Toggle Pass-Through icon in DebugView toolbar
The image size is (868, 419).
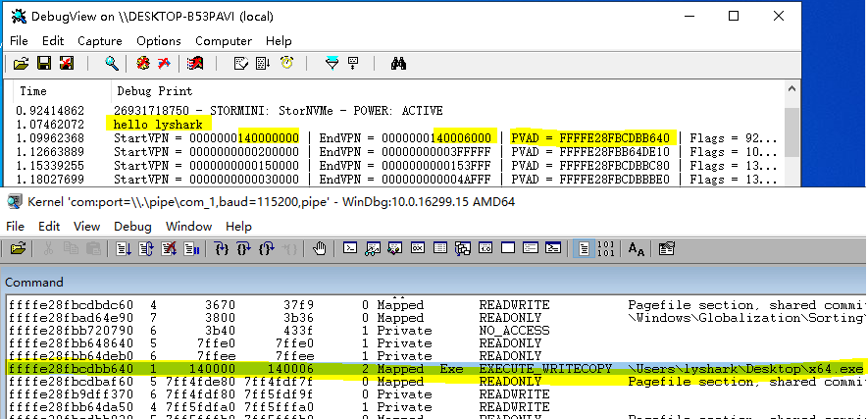165,64
